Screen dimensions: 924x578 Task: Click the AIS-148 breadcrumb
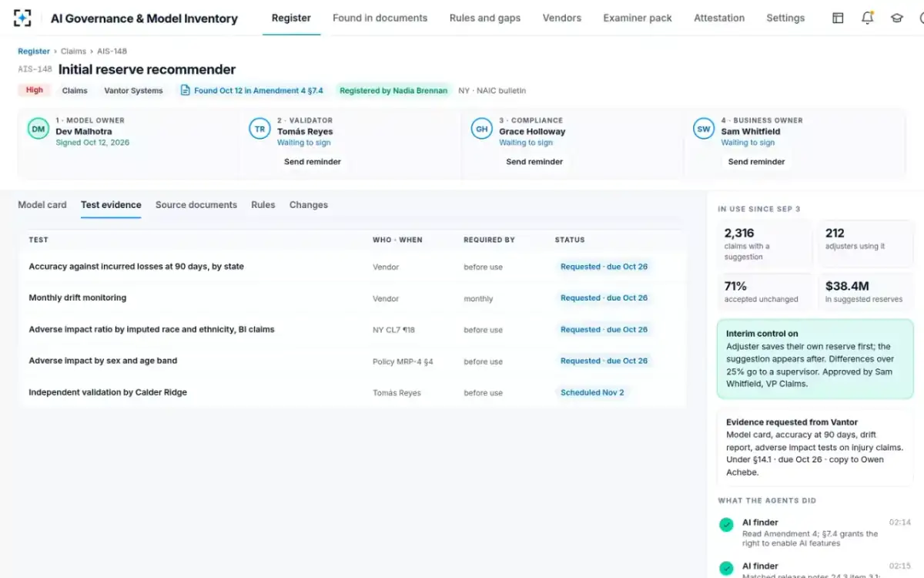[112, 52]
